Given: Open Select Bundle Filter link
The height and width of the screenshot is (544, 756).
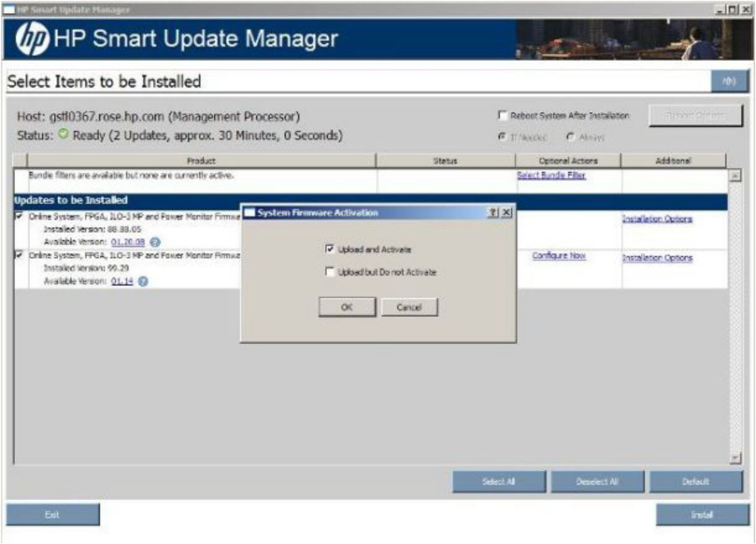Looking at the screenshot, I should click(x=551, y=175).
